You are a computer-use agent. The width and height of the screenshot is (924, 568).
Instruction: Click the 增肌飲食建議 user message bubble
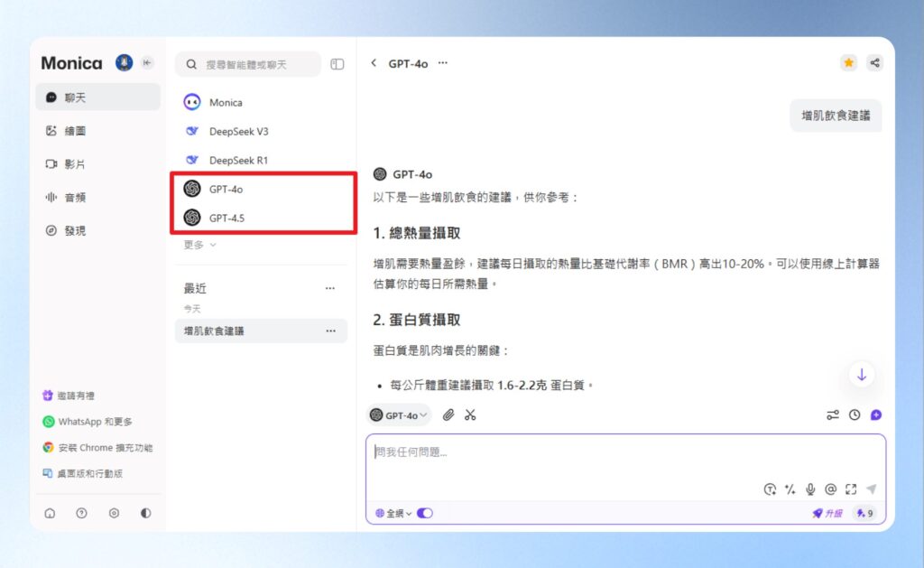[836, 115]
